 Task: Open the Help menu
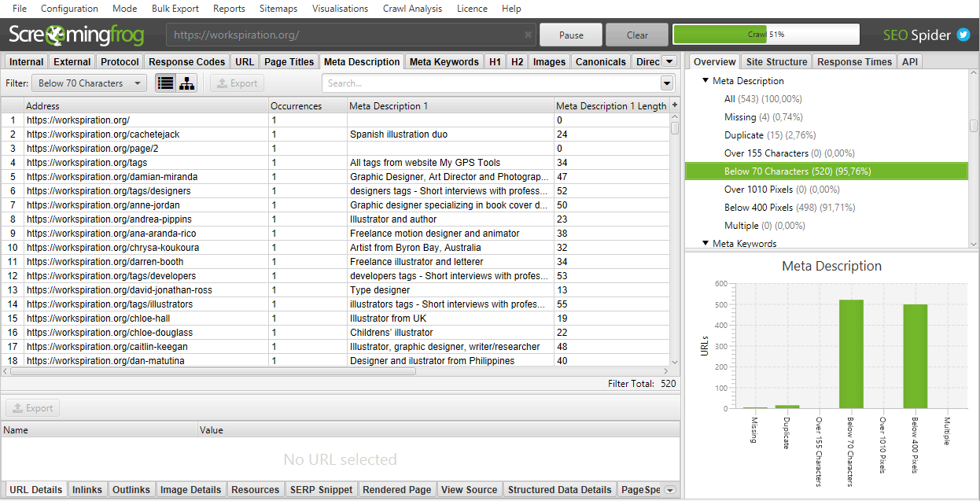pyautogui.click(x=511, y=9)
